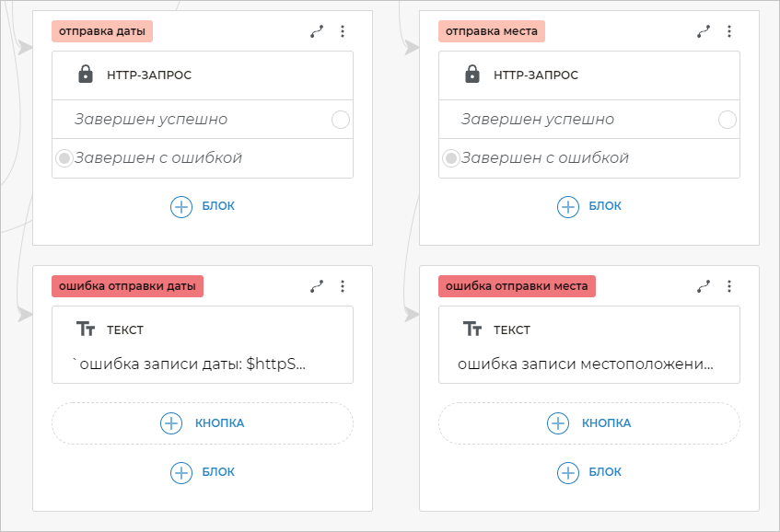
Task: Click connection icon on 'отправка даты' card
Action: 318,31
